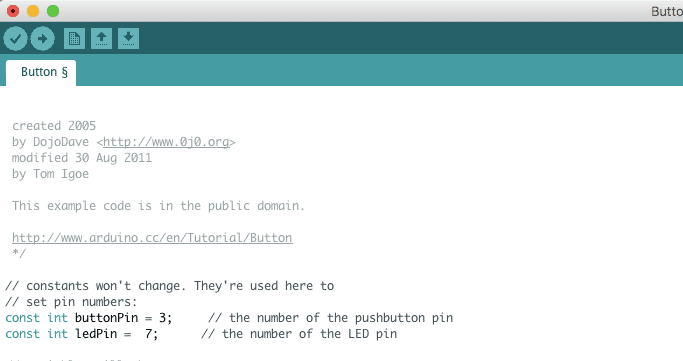Click the 'created 2005' comment line
683x361 pixels.
pyautogui.click(x=54, y=126)
